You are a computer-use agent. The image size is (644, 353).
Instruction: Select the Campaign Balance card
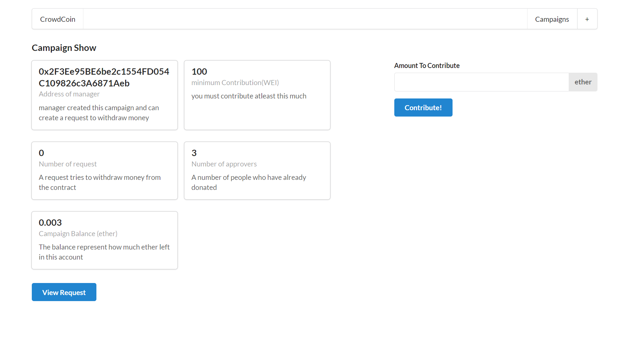tap(104, 240)
